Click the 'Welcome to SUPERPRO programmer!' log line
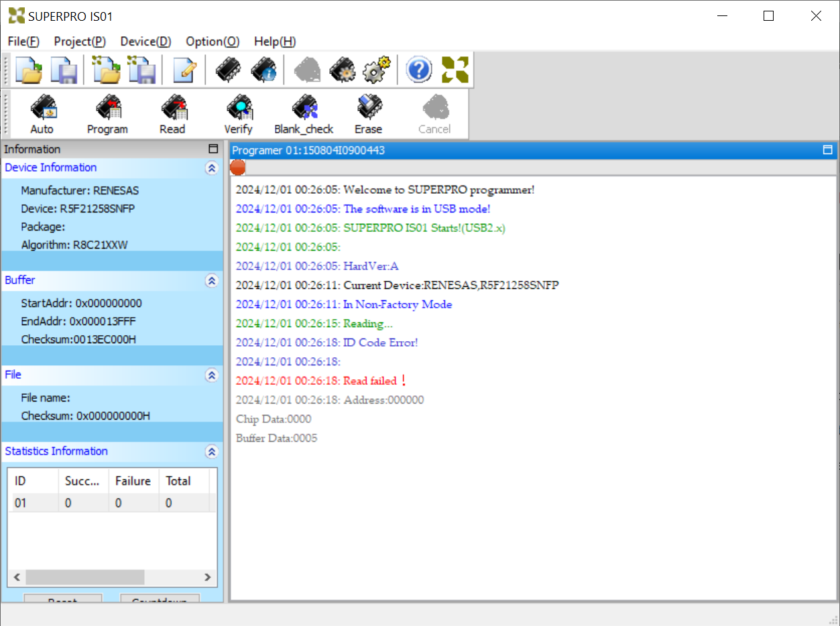This screenshot has width=840, height=626. pos(385,190)
